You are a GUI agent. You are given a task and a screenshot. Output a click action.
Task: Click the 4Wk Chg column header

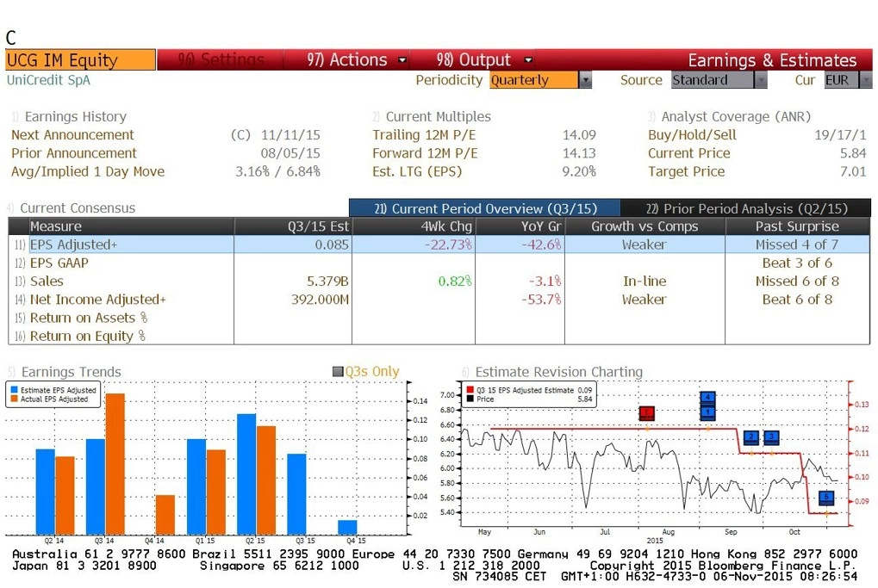click(x=414, y=226)
